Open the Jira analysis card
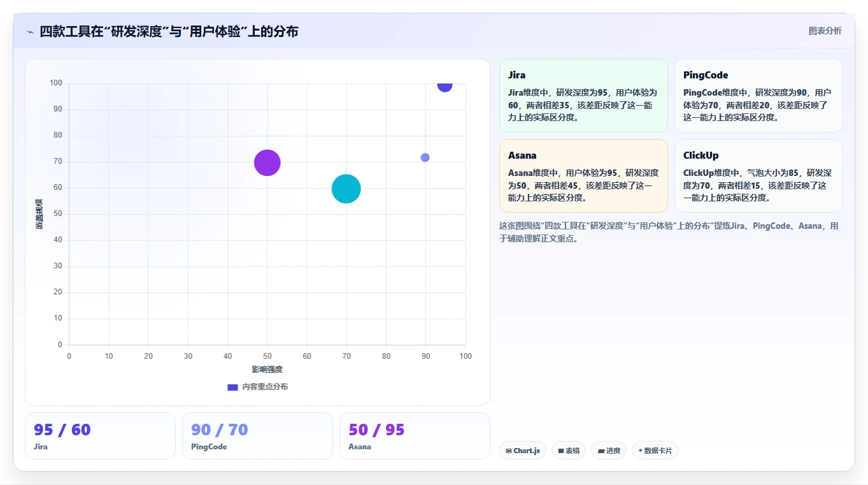Image resolution: width=868 pixels, height=485 pixels. (x=583, y=96)
